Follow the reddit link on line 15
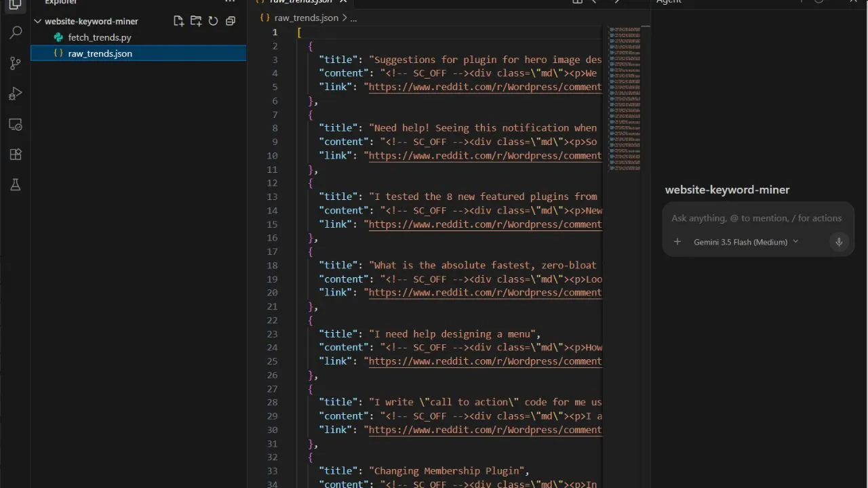Viewport: 868px width, 488px height. click(485, 224)
